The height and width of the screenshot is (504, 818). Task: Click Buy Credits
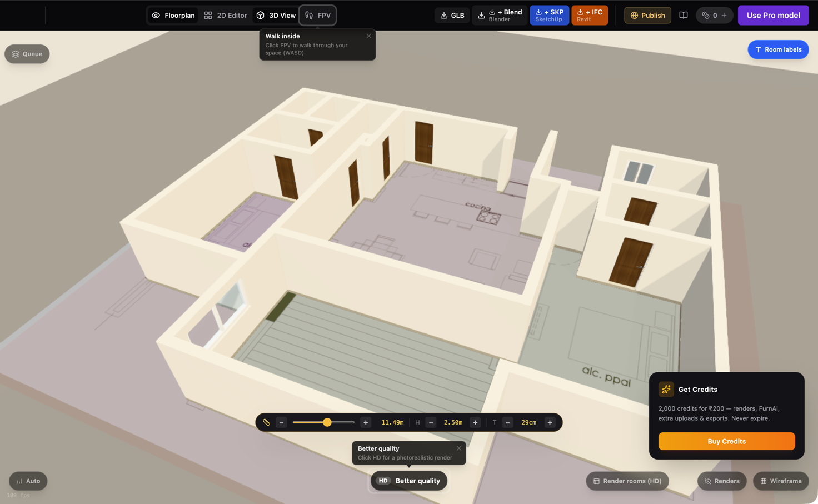(727, 441)
